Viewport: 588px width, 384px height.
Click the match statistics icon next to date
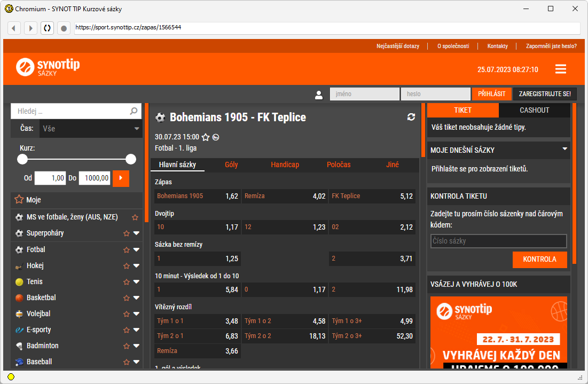pos(216,137)
